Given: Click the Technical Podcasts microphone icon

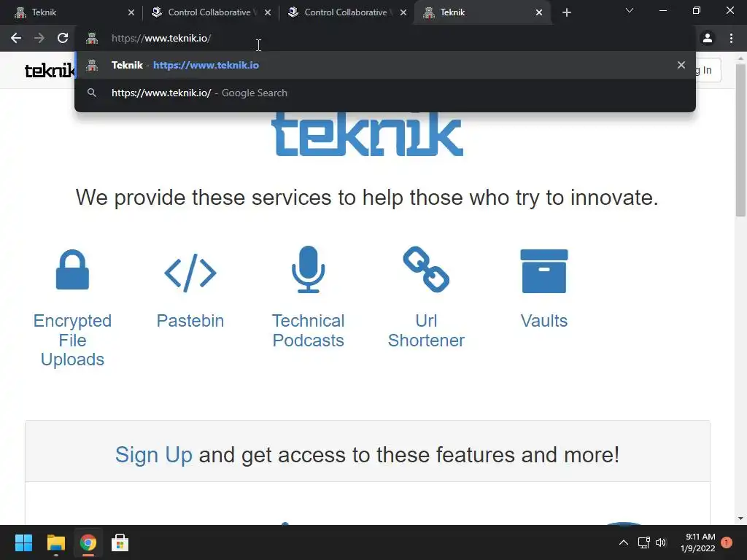Looking at the screenshot, I should (309, 269).
